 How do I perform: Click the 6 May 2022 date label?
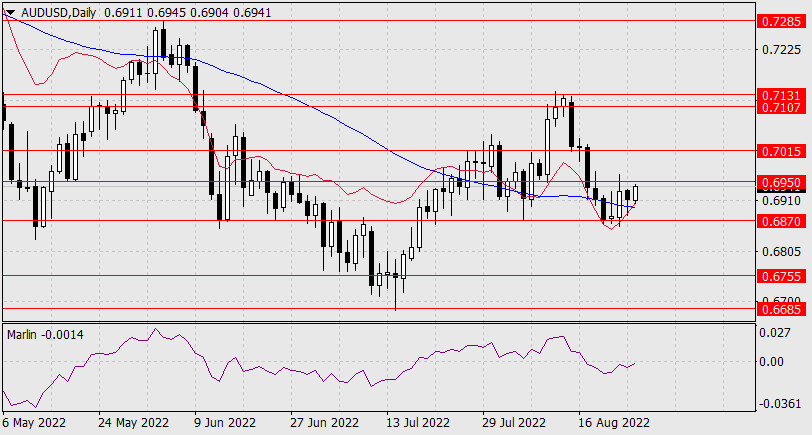pos(35,424)
